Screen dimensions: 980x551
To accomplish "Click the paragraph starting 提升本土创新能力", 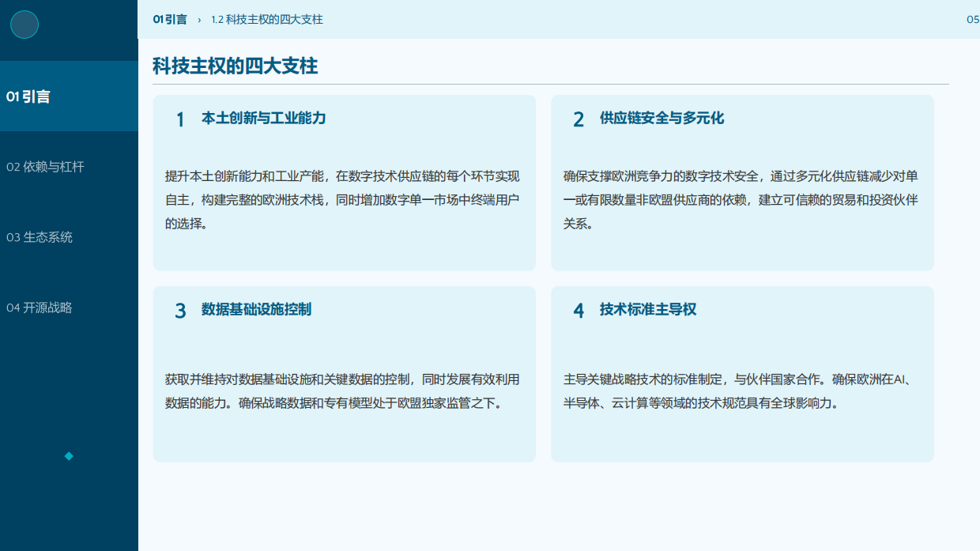I will pos(342,200).
